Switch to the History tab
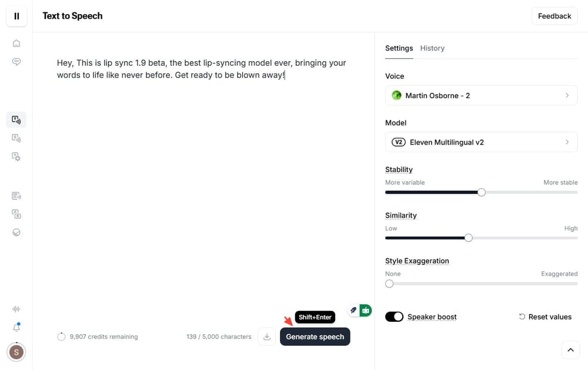588x370 pixels. (432, 48)
